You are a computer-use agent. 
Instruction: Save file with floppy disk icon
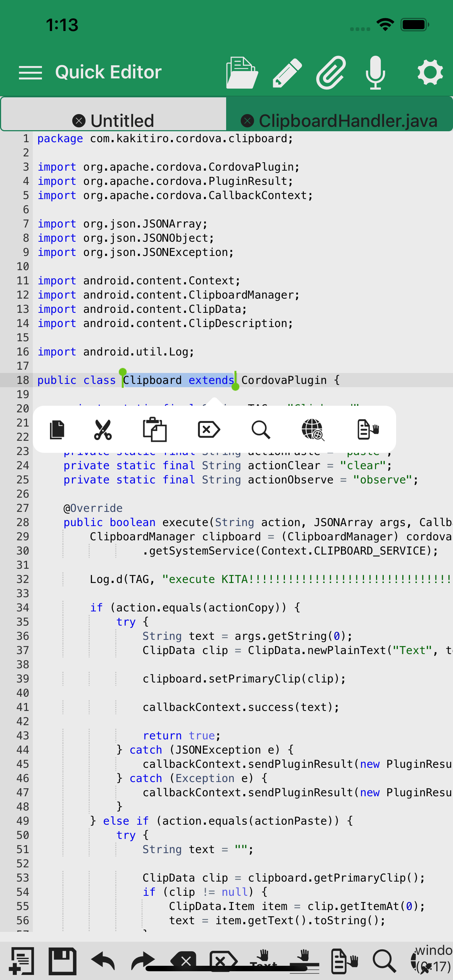pos(63,961)
